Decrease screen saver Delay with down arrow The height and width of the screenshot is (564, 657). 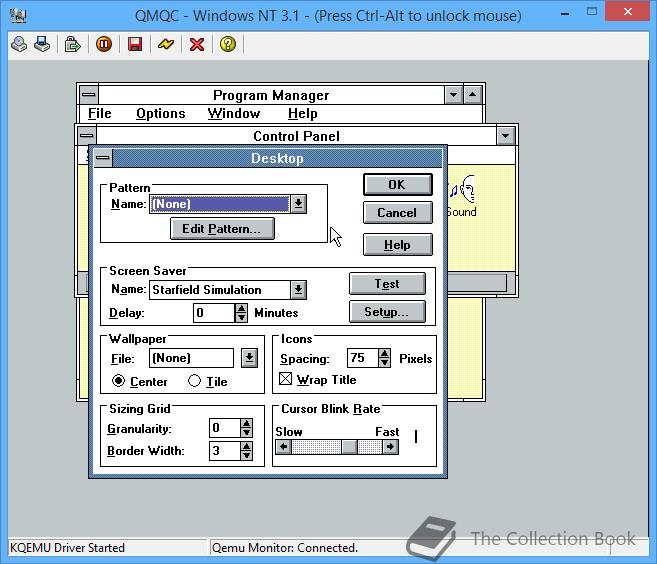click(241, 318)
